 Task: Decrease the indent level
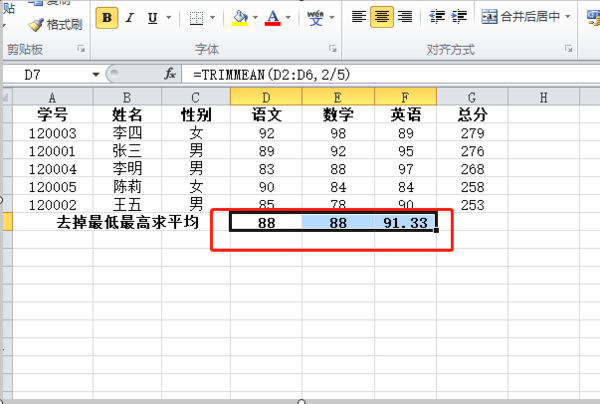tap(437, 17)
